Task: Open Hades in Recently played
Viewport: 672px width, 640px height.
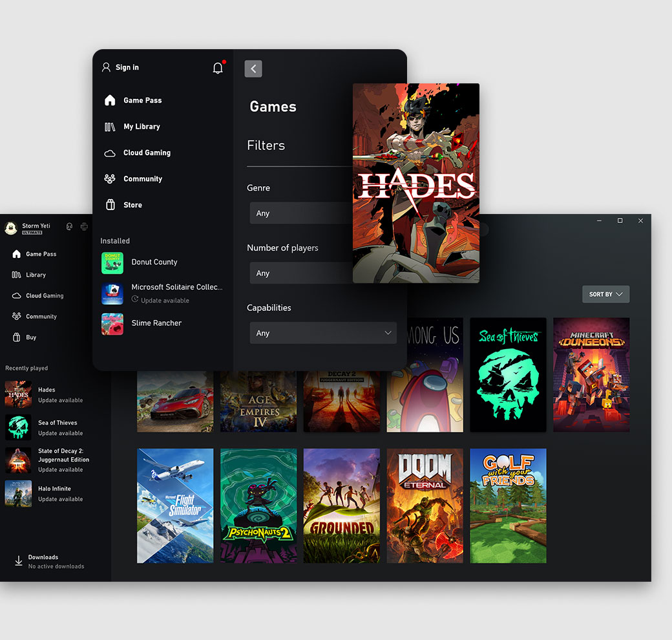Action: (44, 394)
